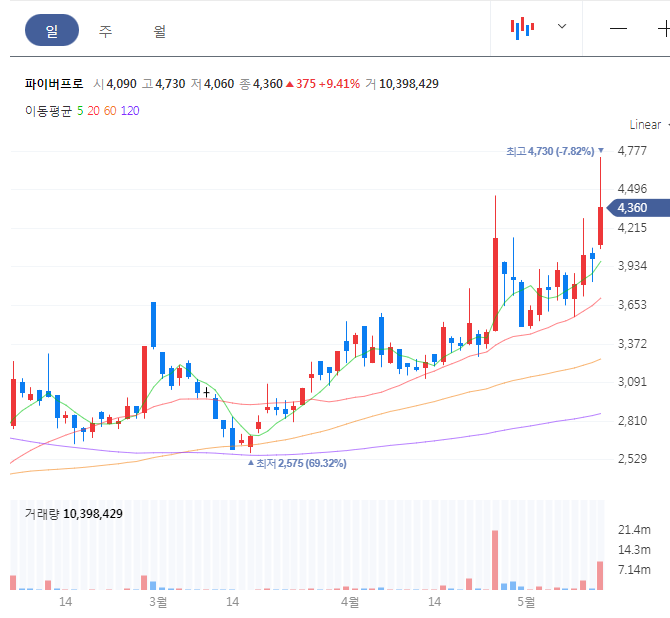Toggle the 20-day moving average
Viewport: 670px width, 618px height.
pos(93,111)
